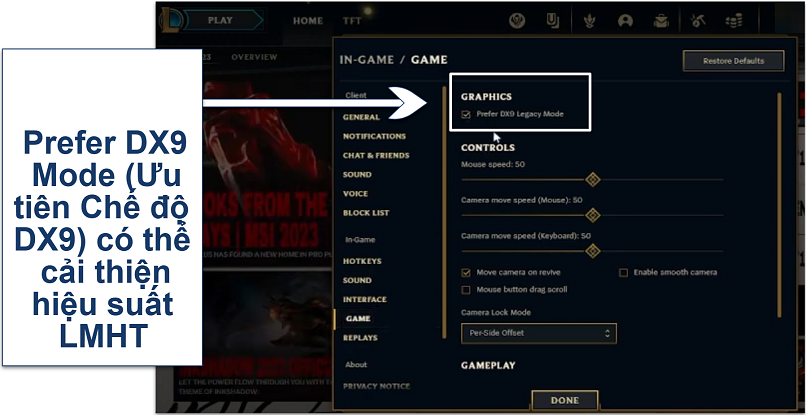
Task: Open the Hextech Crafting hammer icon
Action: 698,21
